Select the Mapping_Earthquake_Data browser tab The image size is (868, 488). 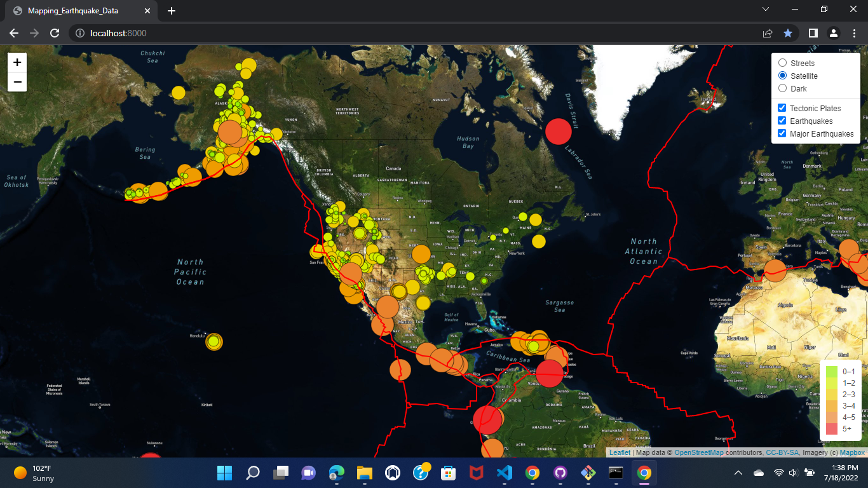point(76,10)
